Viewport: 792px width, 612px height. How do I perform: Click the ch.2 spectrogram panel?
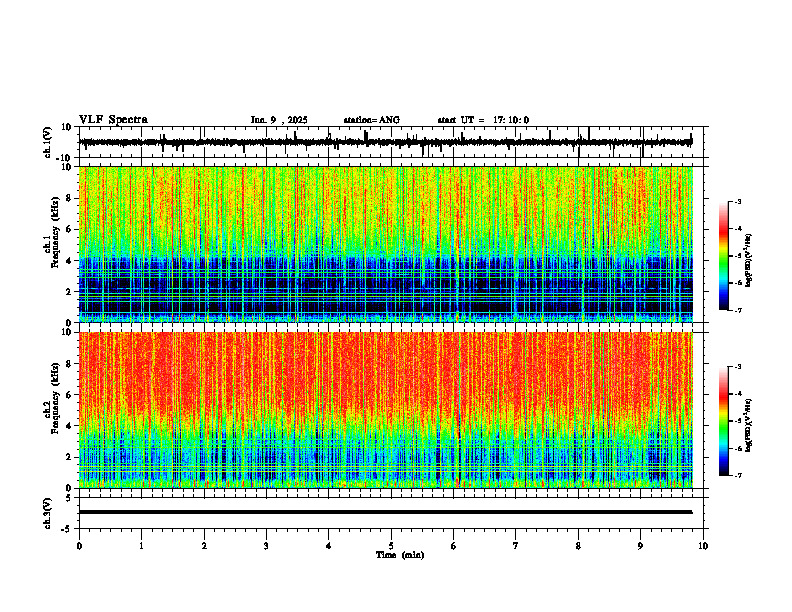[x=385, y=410]
